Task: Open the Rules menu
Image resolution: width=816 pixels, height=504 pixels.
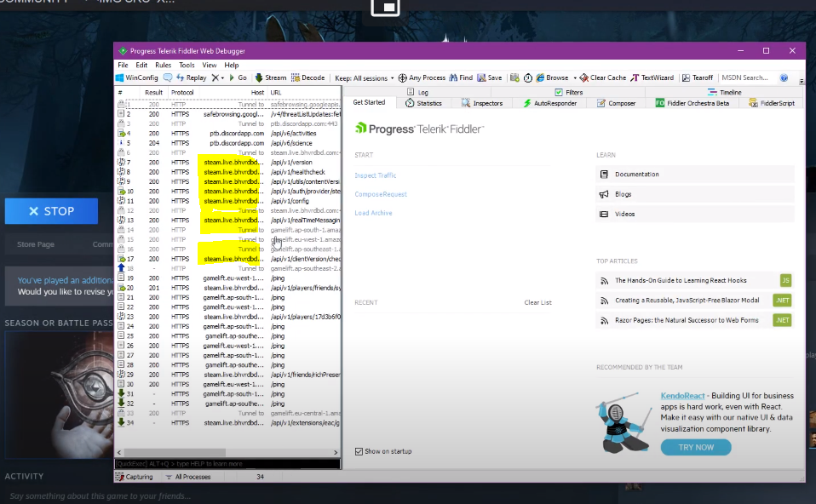Action: pos(163,65)
